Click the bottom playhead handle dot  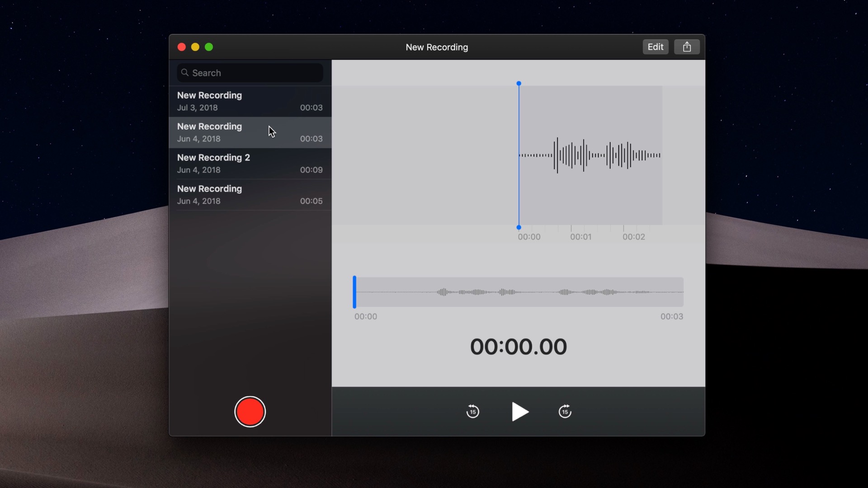[519, 227]
